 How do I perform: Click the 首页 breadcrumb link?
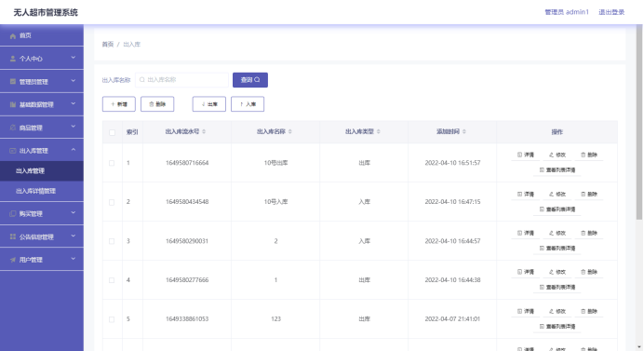click(108, 45)
